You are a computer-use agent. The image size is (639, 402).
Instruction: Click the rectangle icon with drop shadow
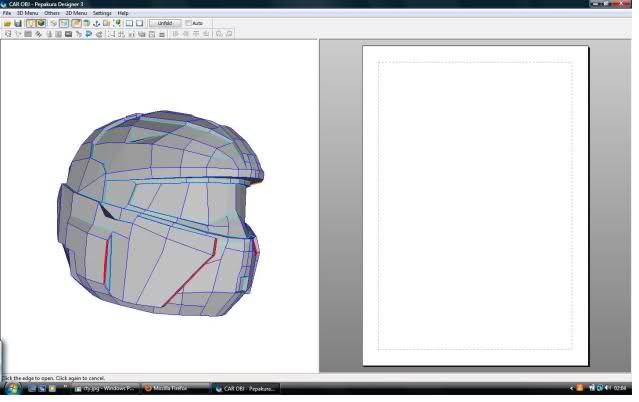point(140,23)
